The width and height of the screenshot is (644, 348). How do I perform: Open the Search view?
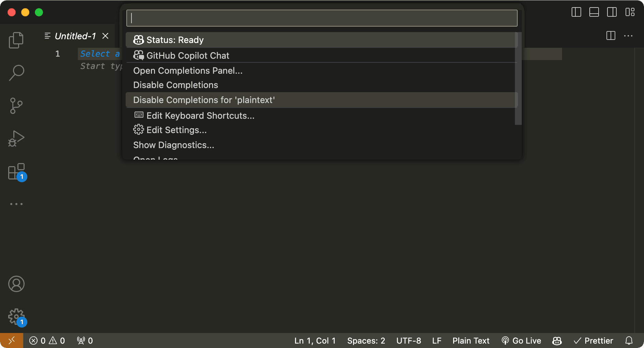pyautogui.click(x=16, y=73)
